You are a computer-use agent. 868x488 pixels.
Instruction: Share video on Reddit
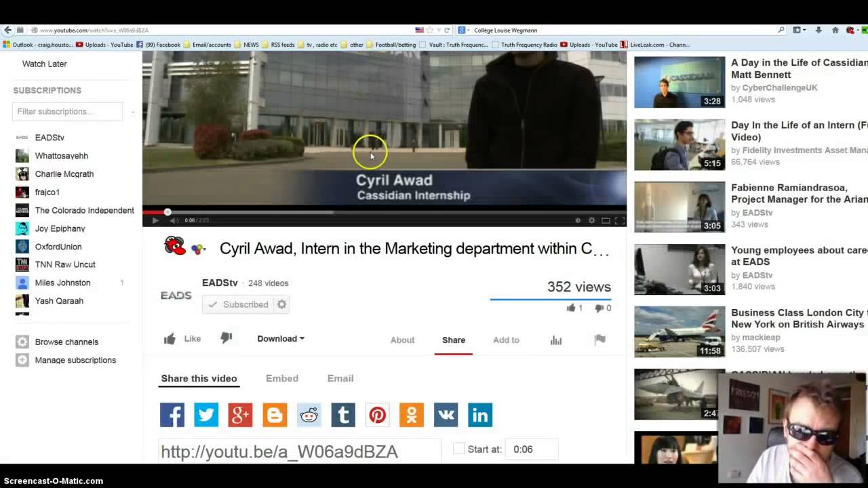[309, 415]
